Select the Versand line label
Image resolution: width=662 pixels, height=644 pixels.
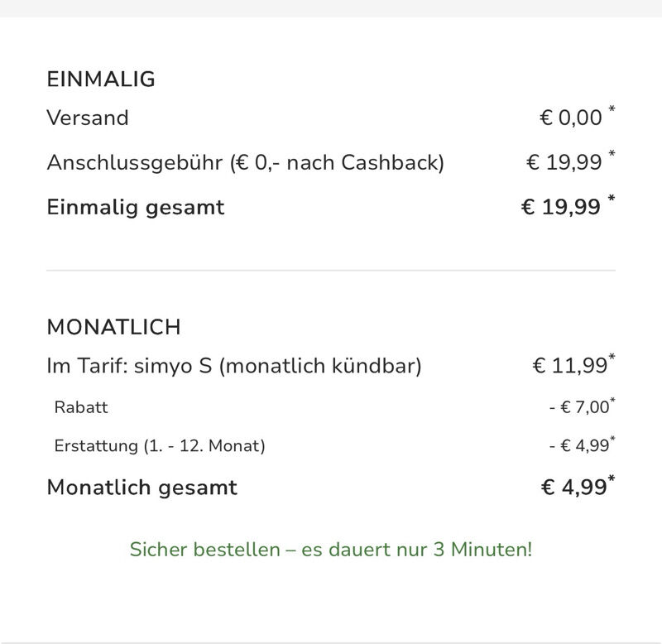[x=88, y=118]
